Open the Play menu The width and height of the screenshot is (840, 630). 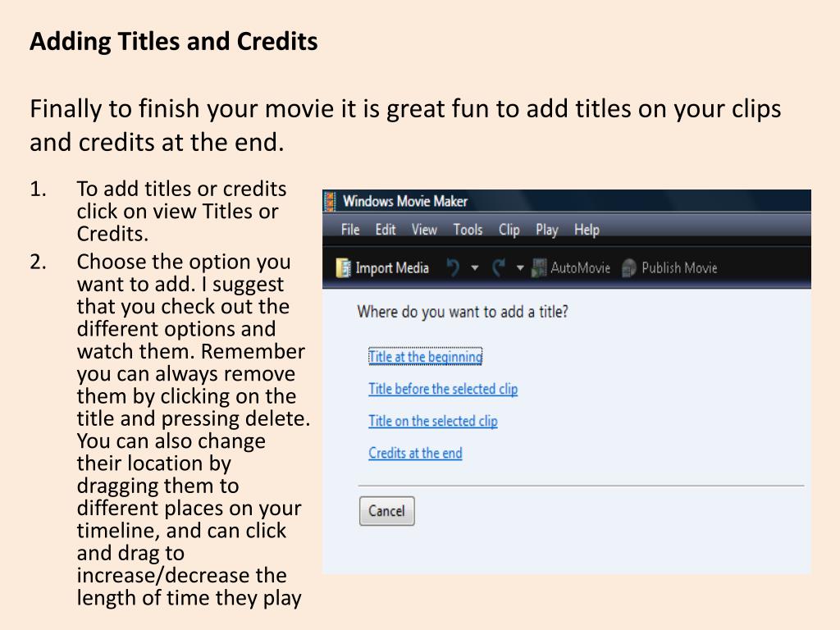547,230
